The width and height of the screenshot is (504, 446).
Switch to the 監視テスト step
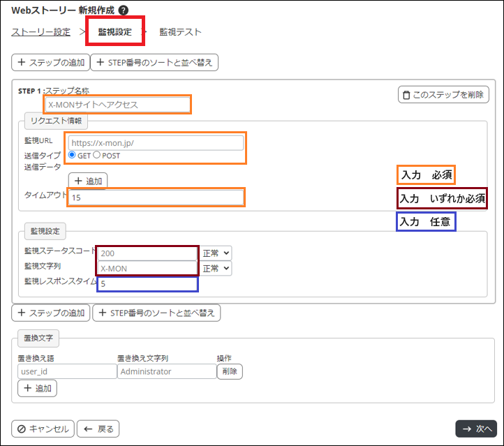pyautogui.click(x=180, y=31)
